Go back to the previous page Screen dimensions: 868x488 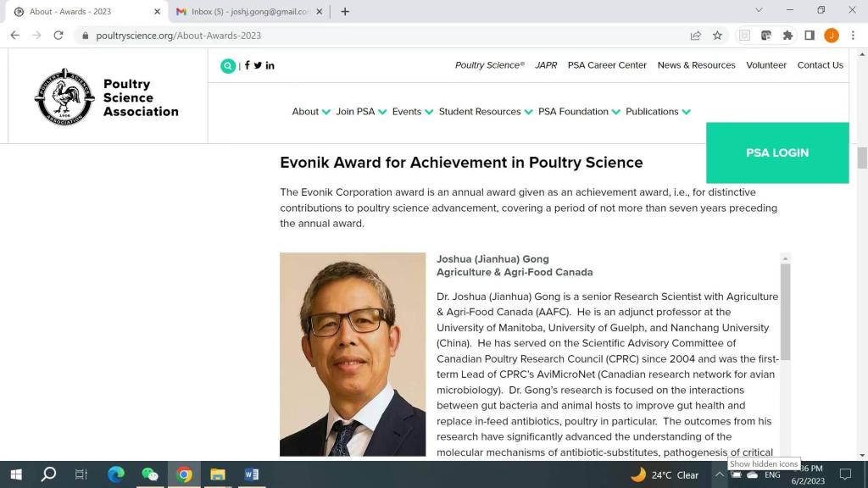point(15,36)
